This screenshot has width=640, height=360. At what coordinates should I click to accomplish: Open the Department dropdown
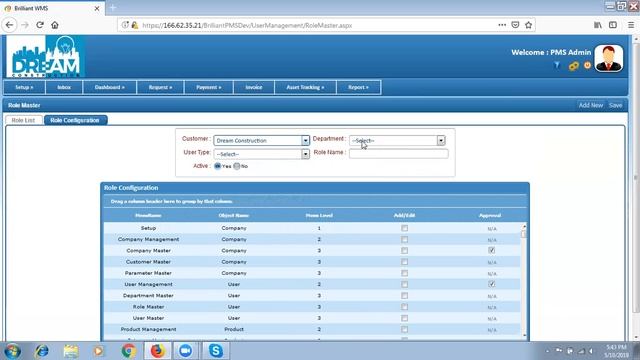click(397, 140)
